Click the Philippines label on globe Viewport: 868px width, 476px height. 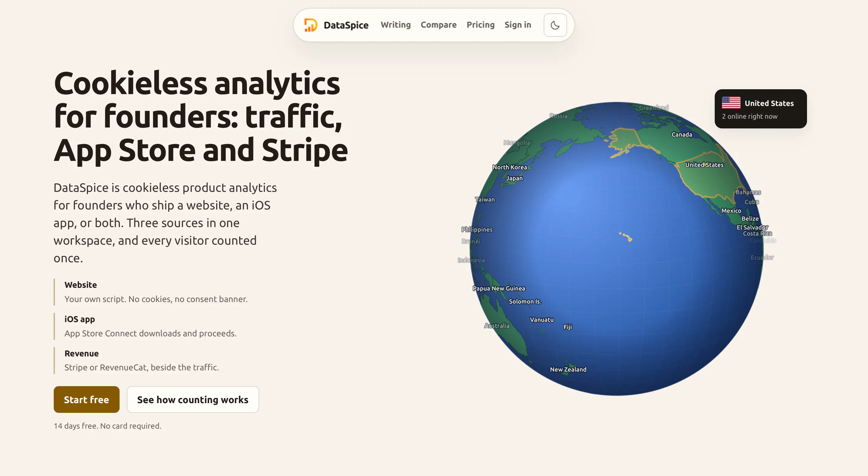click(477, 229)
